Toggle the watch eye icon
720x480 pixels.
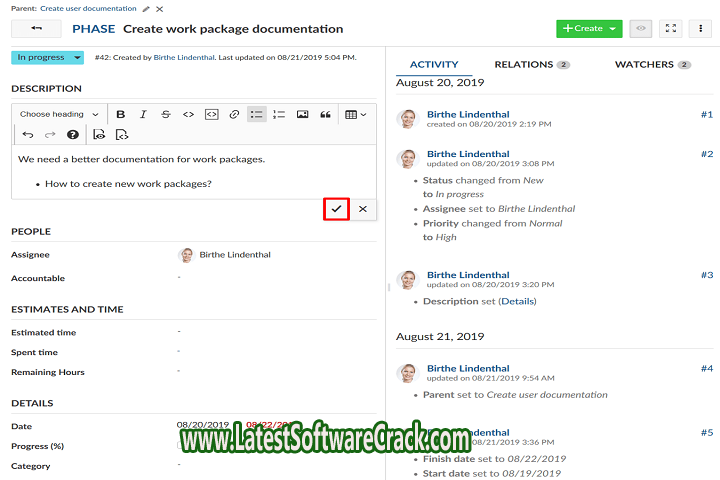click(641, 28)
